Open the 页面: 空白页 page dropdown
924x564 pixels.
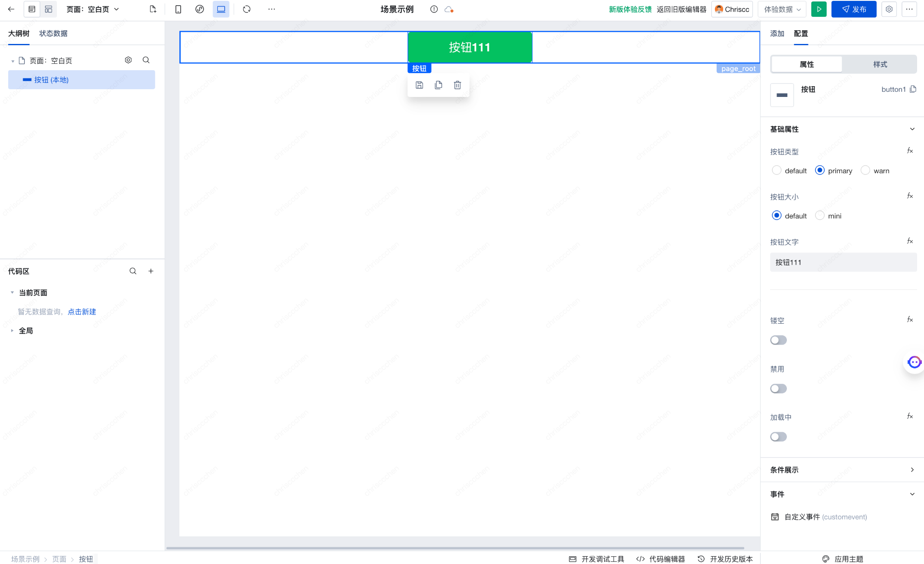[x=93, y=9]
